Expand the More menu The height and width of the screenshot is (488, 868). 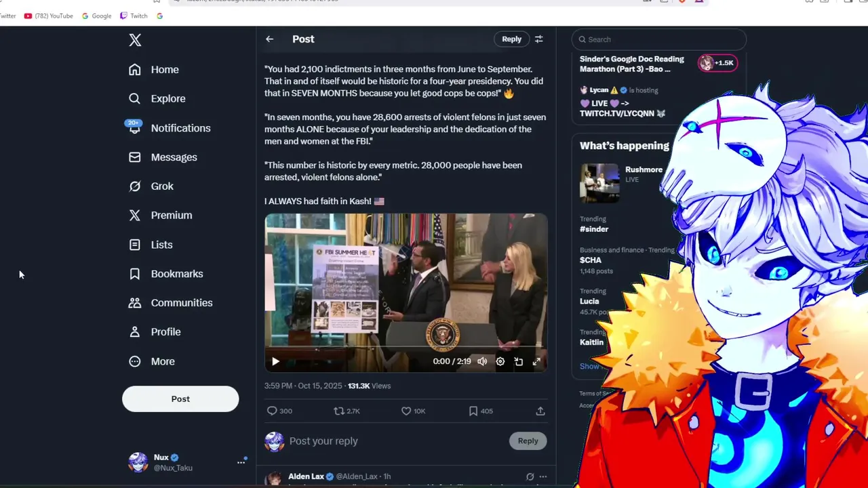[x=152, y=362]
